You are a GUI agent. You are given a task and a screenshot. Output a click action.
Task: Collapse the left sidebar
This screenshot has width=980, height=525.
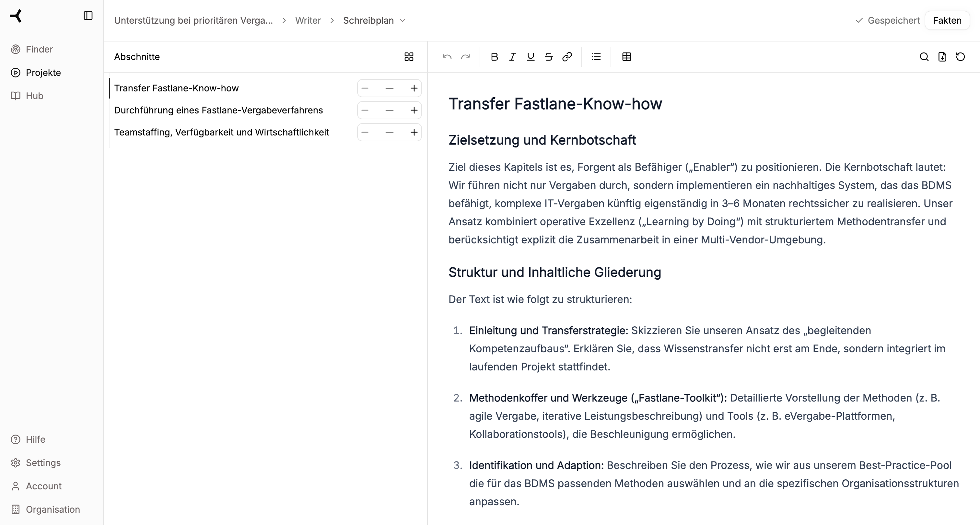[88, 16]
